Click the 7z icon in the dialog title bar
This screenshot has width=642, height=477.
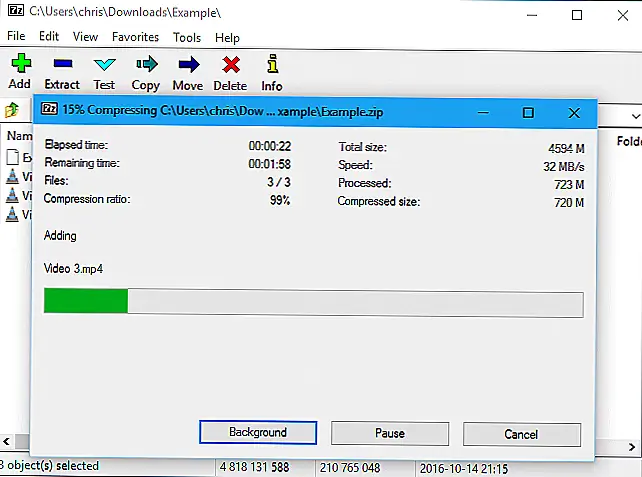coord(47,113)
